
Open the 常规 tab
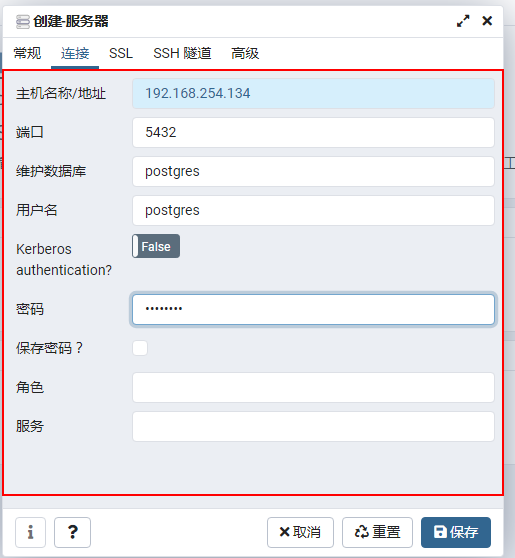(x=27, y=53)
